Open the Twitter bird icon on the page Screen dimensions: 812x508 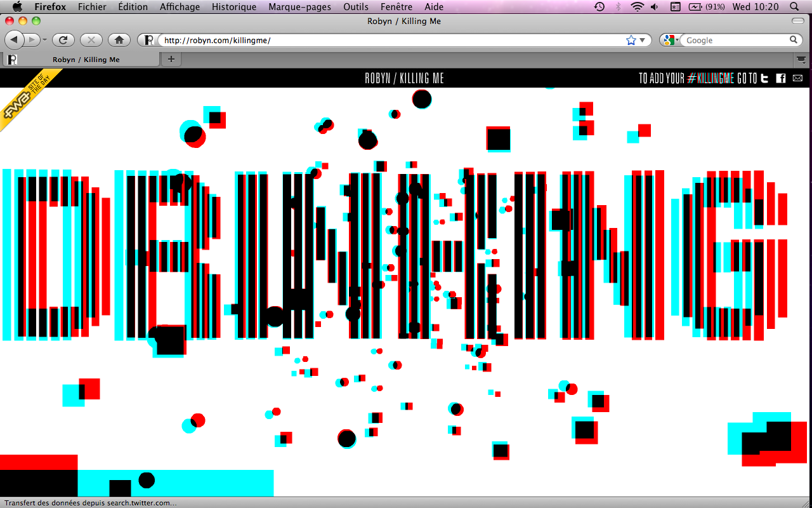[x=765, y=78]
